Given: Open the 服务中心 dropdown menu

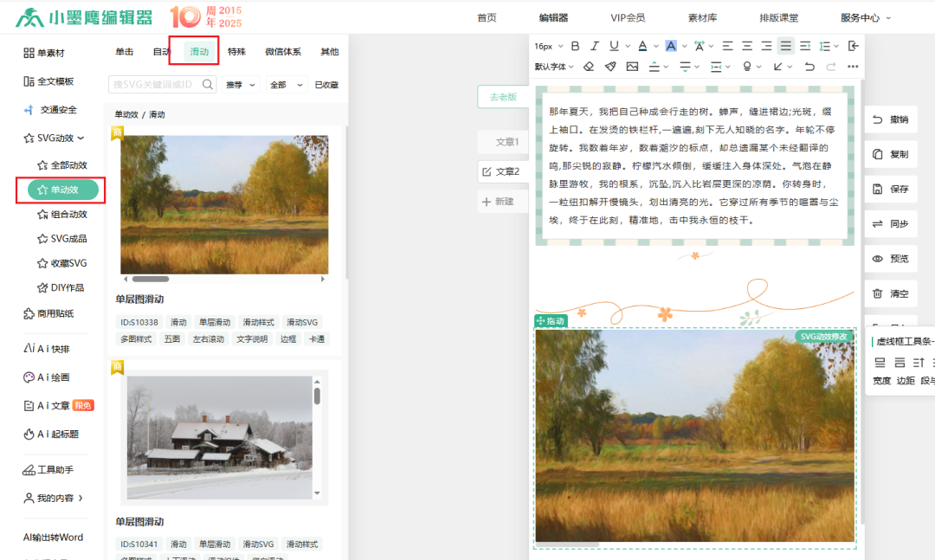Looking at the screenshot, I should [865, 18].
